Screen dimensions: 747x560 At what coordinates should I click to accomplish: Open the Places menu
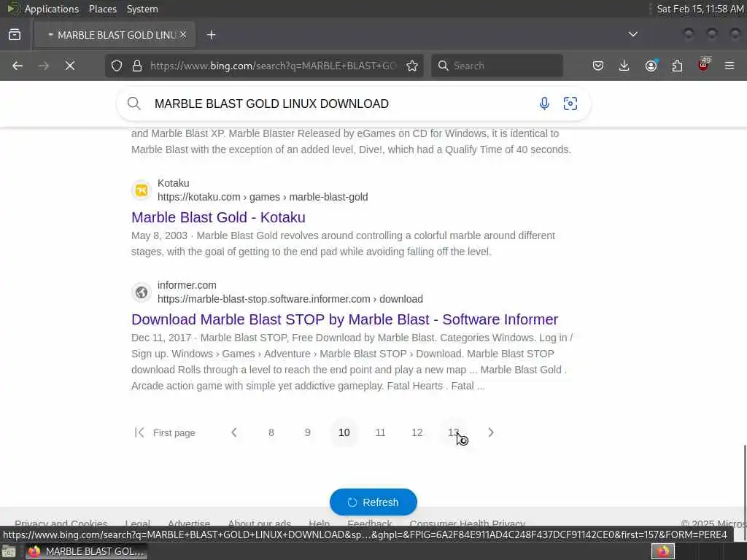(102, 9)
